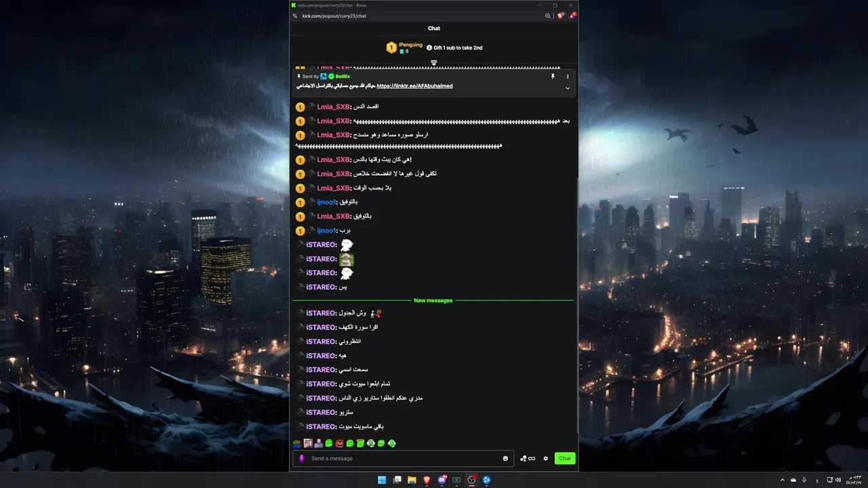The width and height of the screenshot is (868, 488).
Task: Select the green blob emote sixth in row
Action: 350,443
